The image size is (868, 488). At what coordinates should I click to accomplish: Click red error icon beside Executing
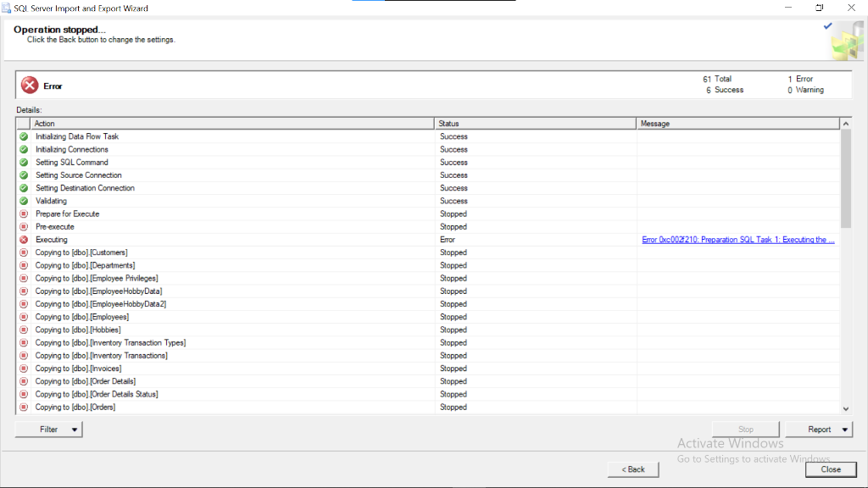click(24, 240)
